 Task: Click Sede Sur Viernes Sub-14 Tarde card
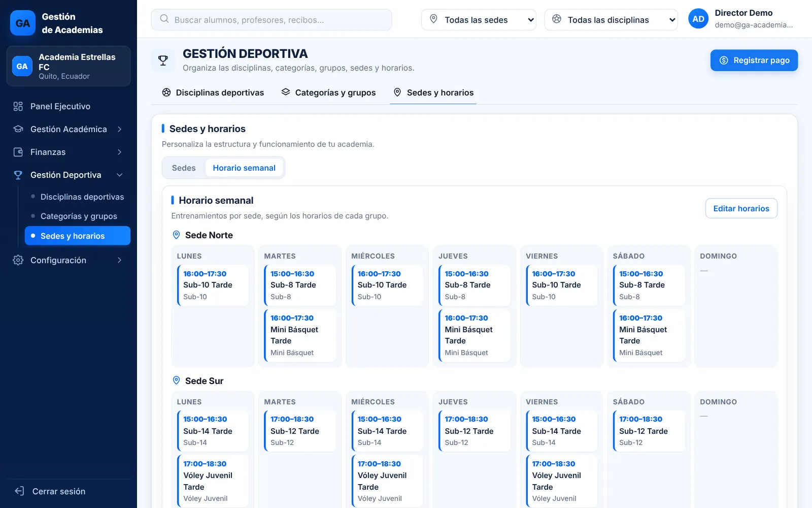[562, 431]
